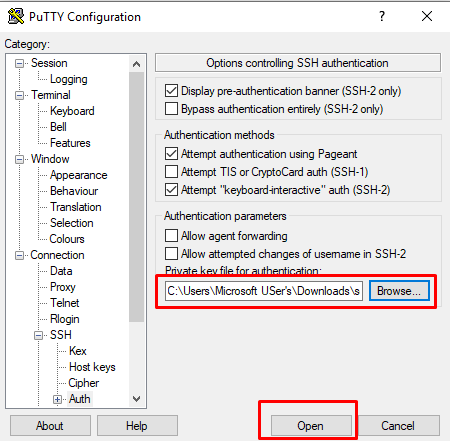This screenshot has height=441, width=450.
Task: Collapse the Connection tree node
Action: click(x=20, y=255)
